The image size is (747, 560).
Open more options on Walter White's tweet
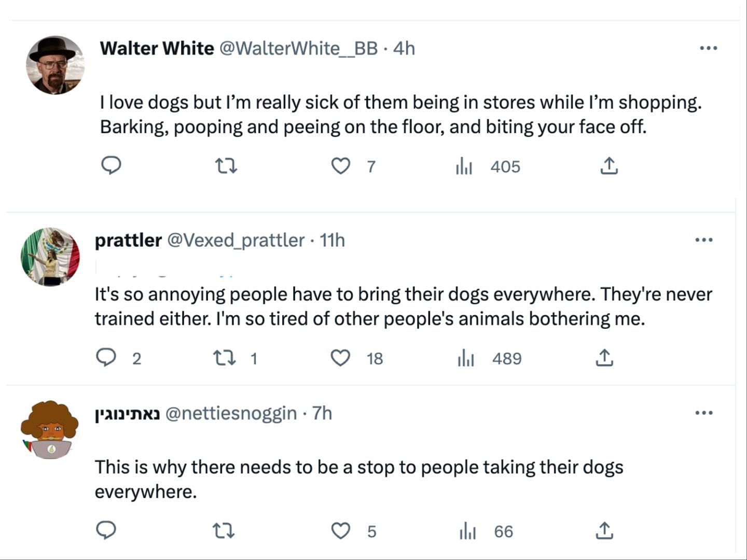(x=708, y=48)
